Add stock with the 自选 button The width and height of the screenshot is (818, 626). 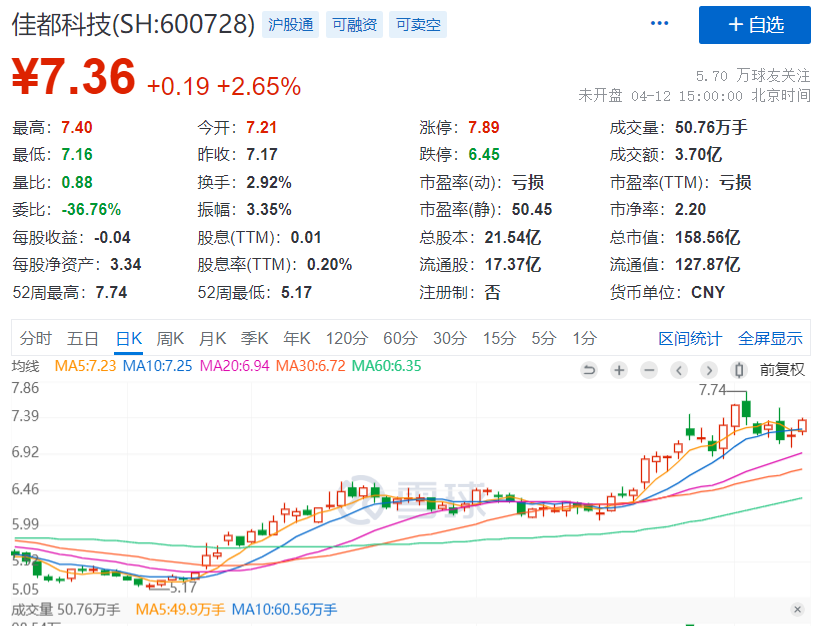(x=755, y=25)
